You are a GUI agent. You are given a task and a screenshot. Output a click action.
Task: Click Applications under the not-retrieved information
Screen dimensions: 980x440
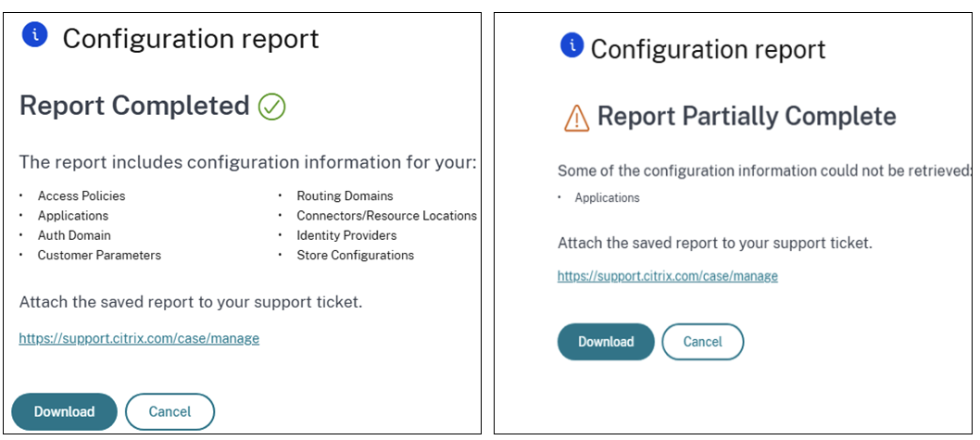(607, 197)
